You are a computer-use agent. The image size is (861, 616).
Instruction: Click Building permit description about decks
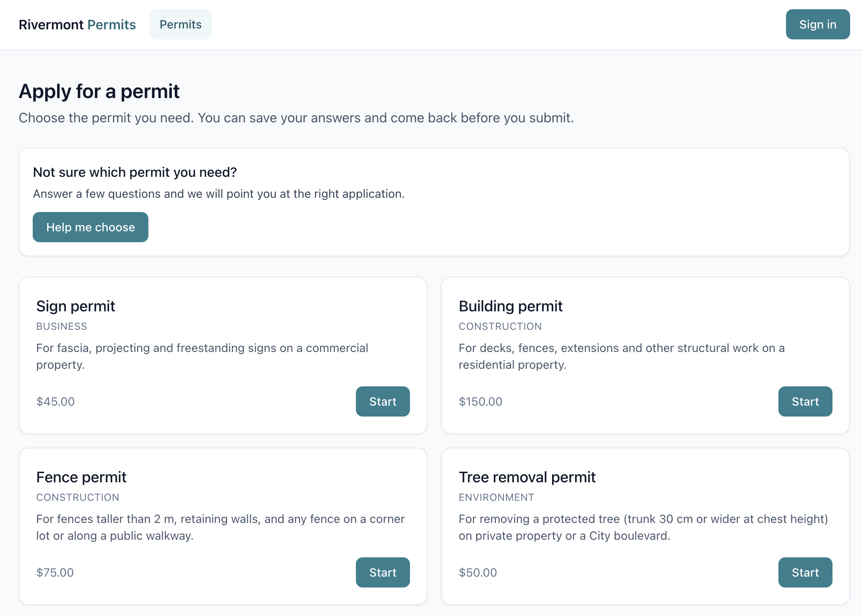[622, 356]
